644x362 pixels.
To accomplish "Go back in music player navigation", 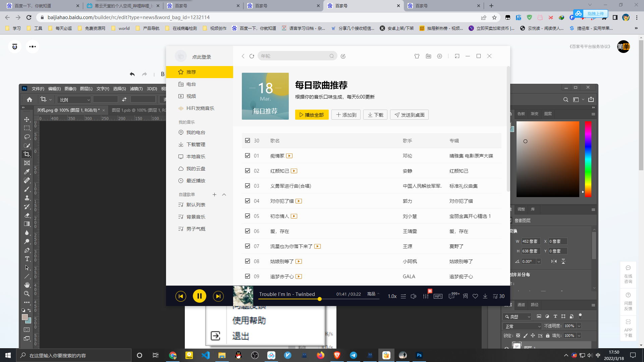I will click(x=243, y=56).
